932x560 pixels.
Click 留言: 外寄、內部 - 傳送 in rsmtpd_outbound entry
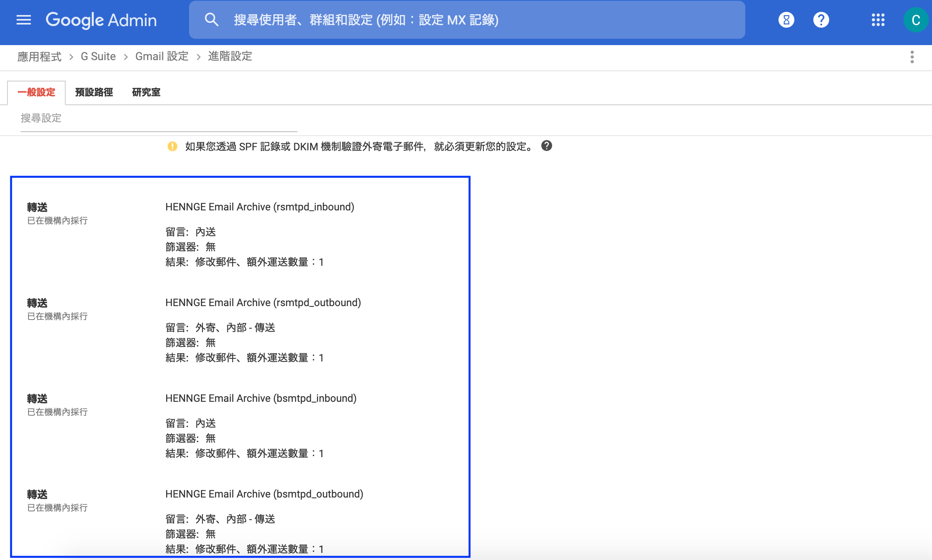pyautogui.click(x=220, y=327)
